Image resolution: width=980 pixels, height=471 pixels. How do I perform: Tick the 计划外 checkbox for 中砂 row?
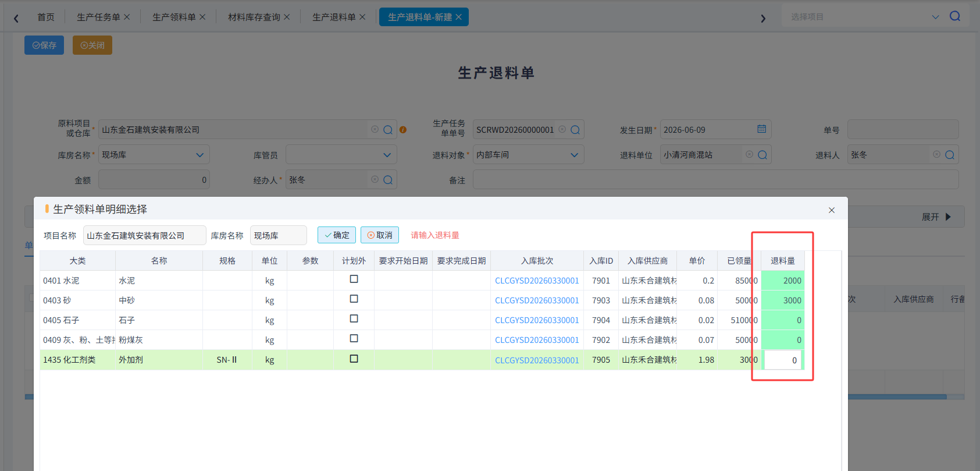[354, 299]
